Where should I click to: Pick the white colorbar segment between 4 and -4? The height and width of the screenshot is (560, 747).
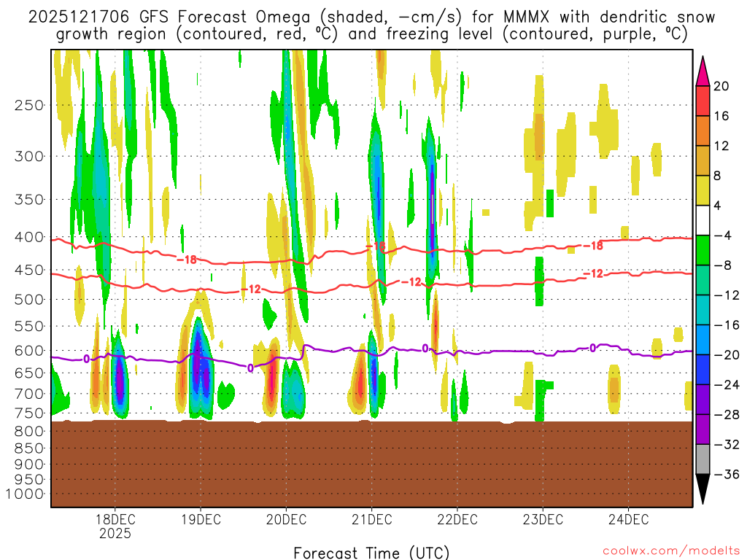coord(703,220)
